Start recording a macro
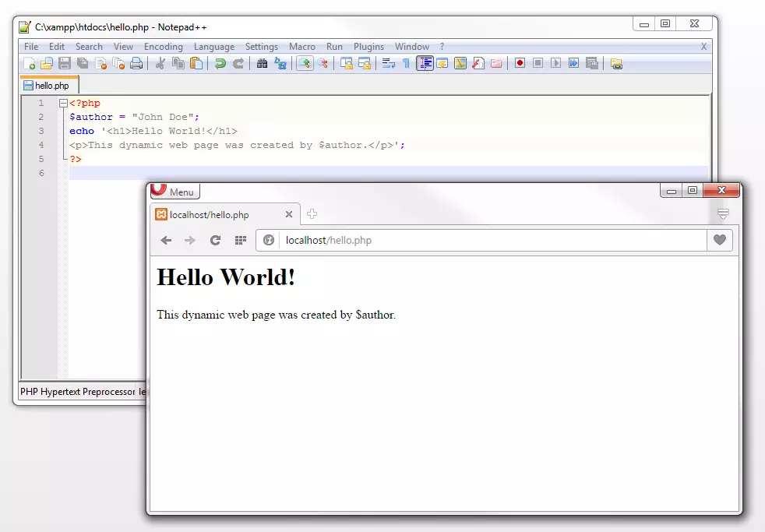The width and height of the screenshot is (765, 532). coord(520,63)
